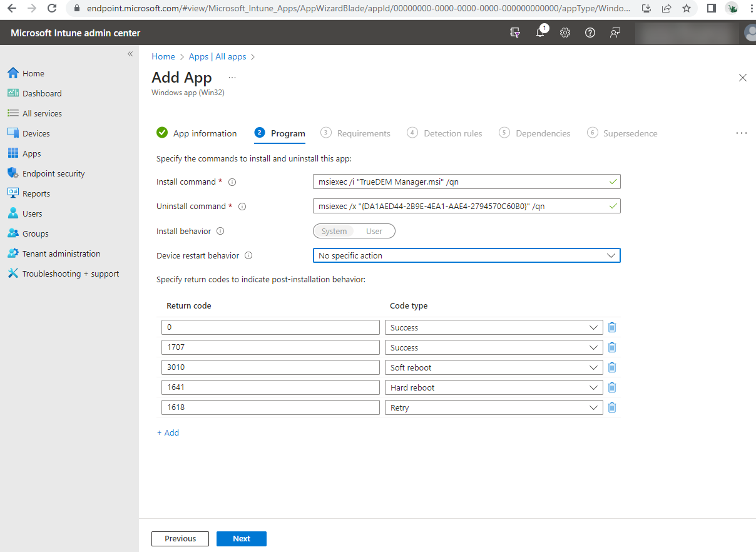Show info tooltip for Device restart behavior
This screenshot has height=552, width=756.
(x=248, y=256)
